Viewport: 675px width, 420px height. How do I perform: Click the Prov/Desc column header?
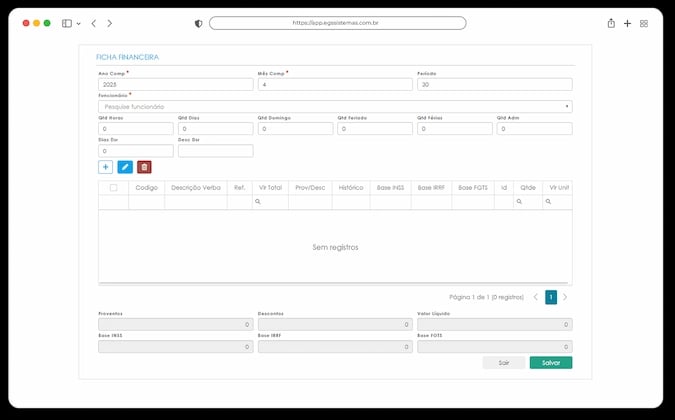(310, 188)
